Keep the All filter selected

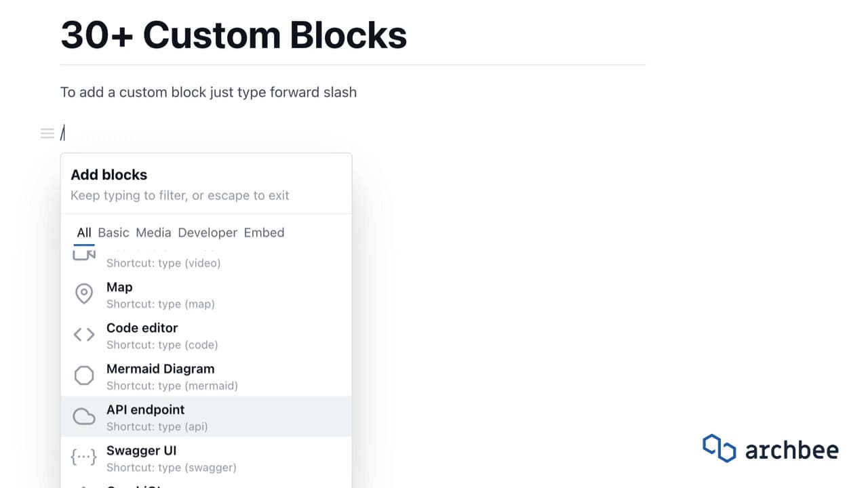pyautogui.click(x=83, y=232)
